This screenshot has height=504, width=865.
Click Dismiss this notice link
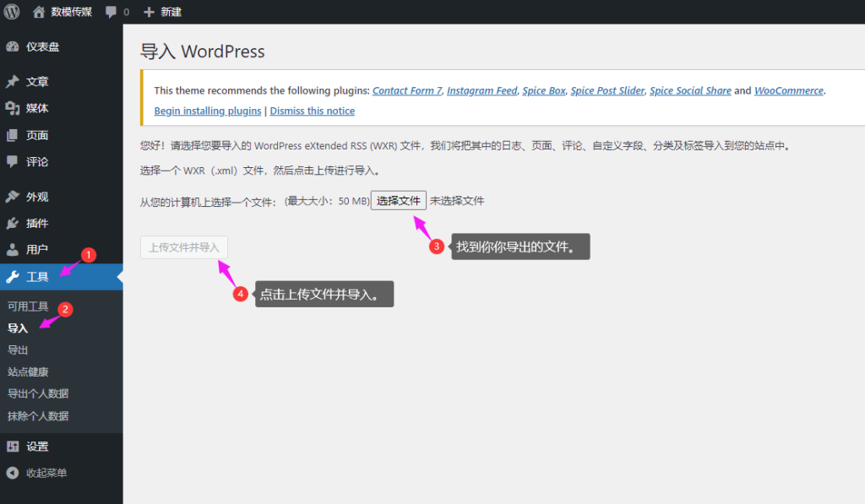coord(313,111)
